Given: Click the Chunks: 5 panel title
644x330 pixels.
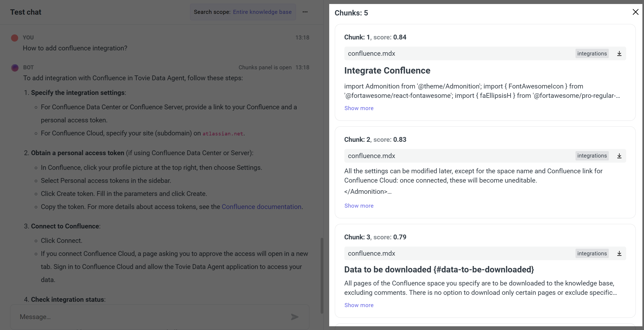Looking at the screenshot, I should pyautogui.click(x=351, y=13).
